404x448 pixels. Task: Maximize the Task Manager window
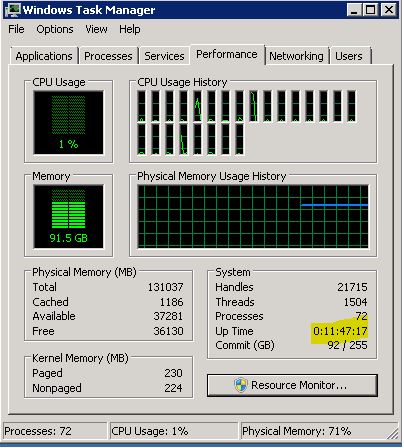370,10
